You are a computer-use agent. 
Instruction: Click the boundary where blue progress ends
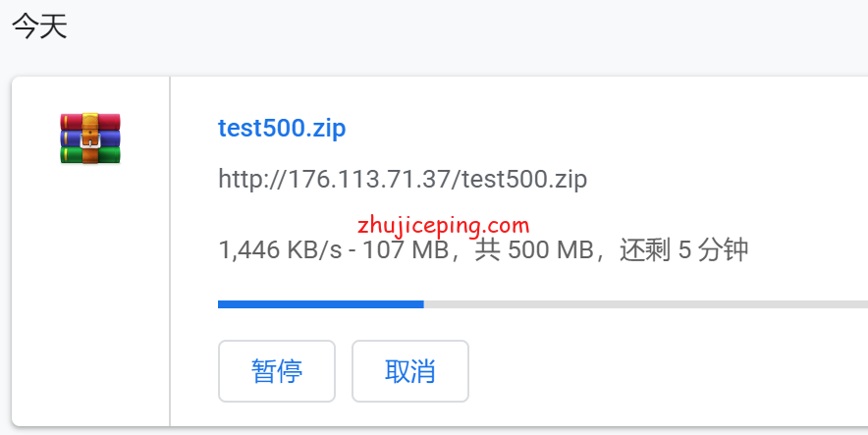pyautogui.click(x=424, y=304)
